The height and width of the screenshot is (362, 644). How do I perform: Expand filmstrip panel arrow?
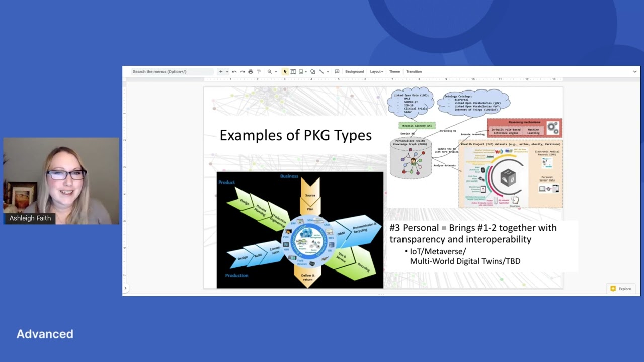[x=125, y=288]
